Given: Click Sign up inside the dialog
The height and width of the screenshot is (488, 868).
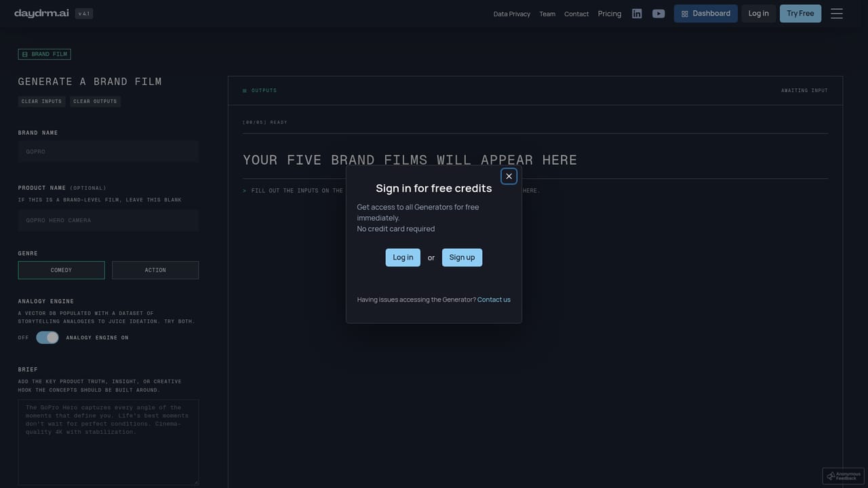Looking at the screenshot, I should (x=462, y=258).
